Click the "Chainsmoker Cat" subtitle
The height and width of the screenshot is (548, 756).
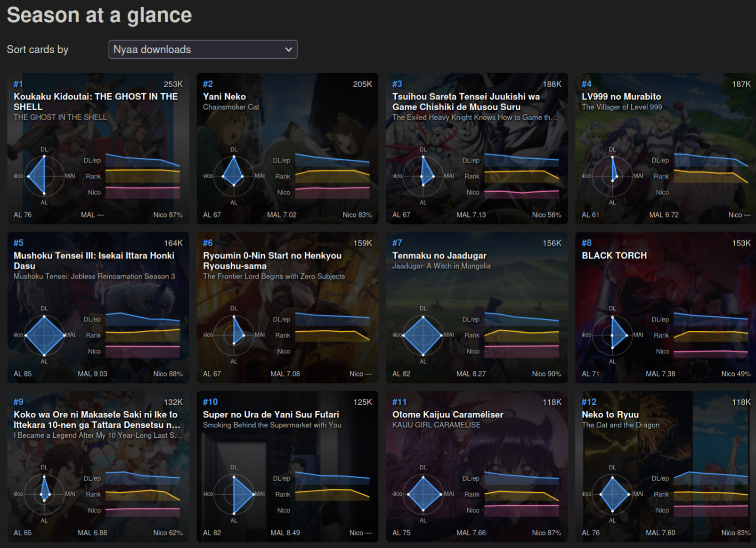point(231,107)
